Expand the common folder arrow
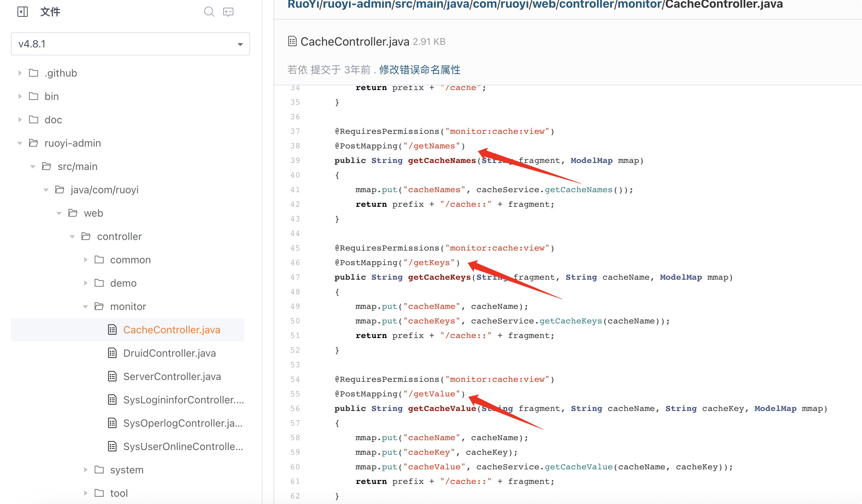The image size is (862, 504). click(x=85, y=260)
